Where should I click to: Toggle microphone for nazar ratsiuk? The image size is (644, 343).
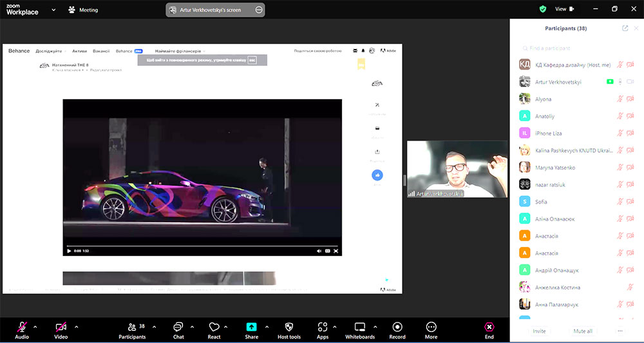pyautogui.click(x=620, y=184)
